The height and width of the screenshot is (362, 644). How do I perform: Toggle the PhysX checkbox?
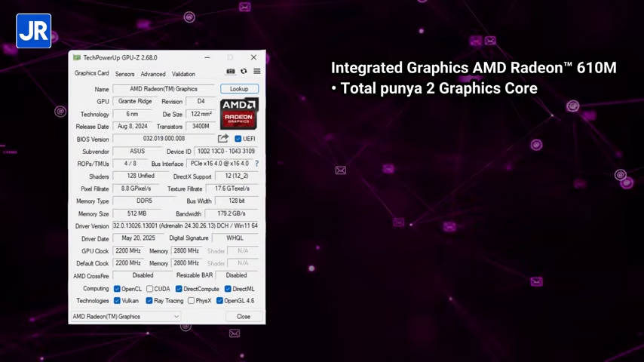click(x=191, y=301)
